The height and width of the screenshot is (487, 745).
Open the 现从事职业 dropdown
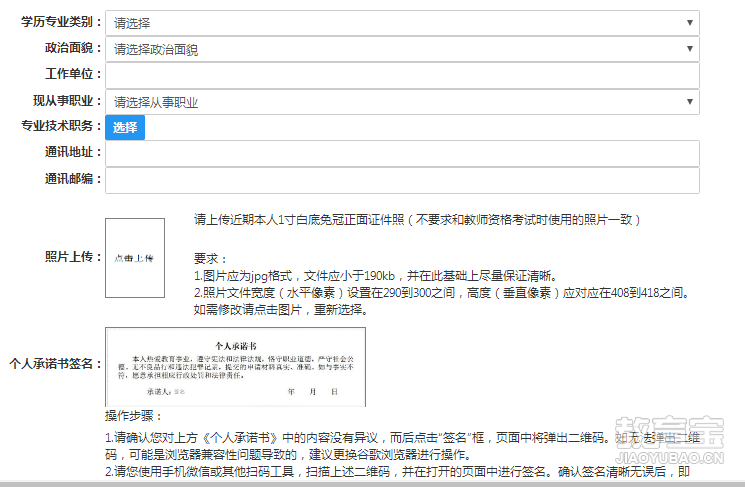coord(402,102)
